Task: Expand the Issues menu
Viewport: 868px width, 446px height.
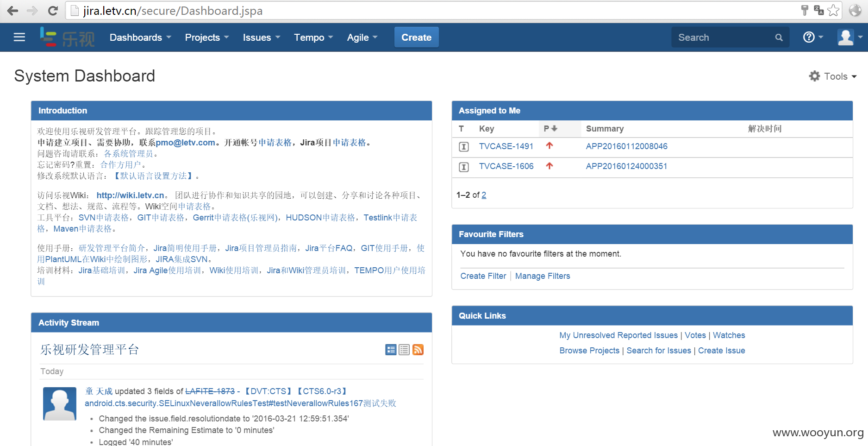Action: coord(262,38)
